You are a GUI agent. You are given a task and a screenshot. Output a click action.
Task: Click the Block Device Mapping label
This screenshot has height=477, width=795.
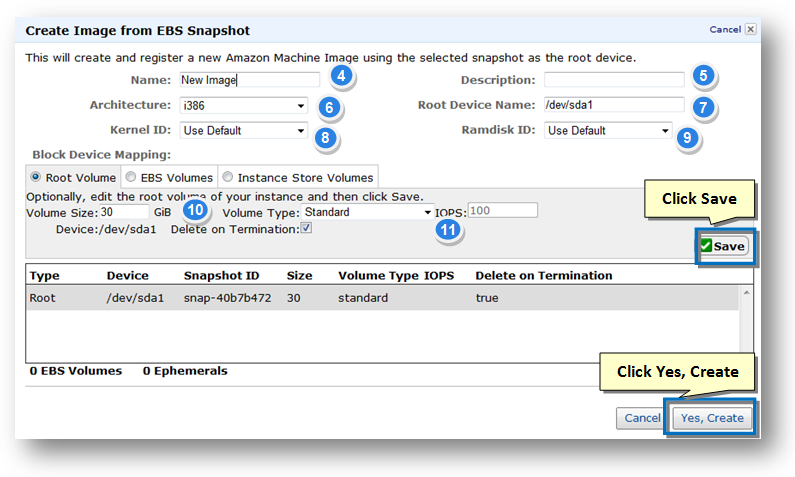pos(101,155)
